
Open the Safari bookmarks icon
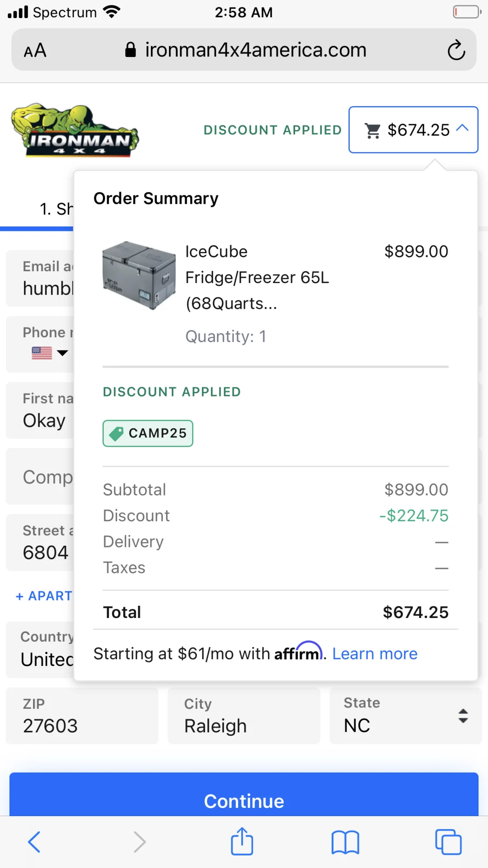(345, 842)
